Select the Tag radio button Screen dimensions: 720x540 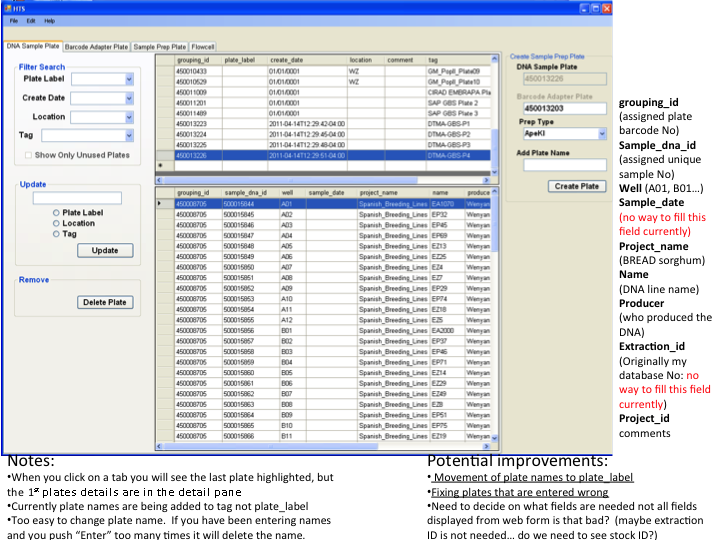click(56, 234)
